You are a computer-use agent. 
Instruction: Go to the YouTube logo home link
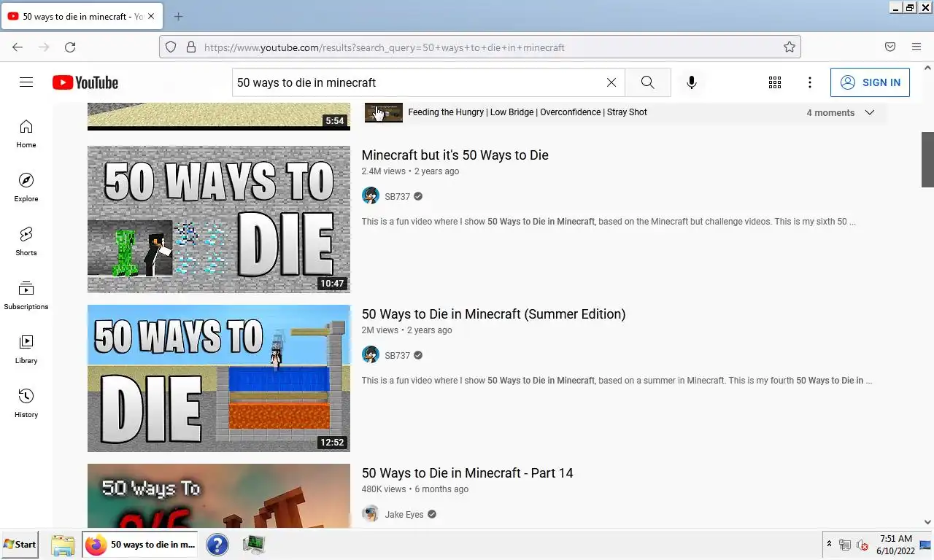[85, 82]
